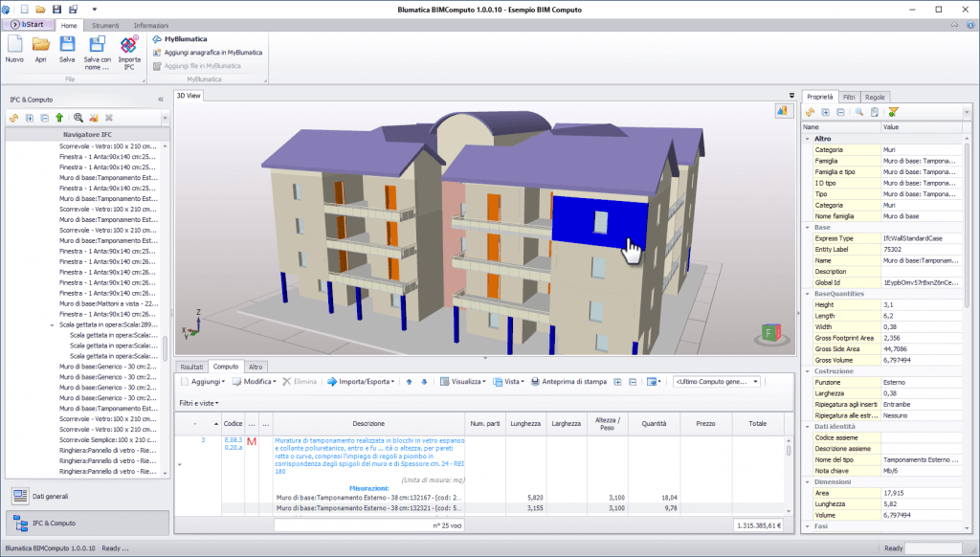Screen dimensions: 980x557
Task: Switch to the Informazioni ribbon tab
Action: click(150, 26)
